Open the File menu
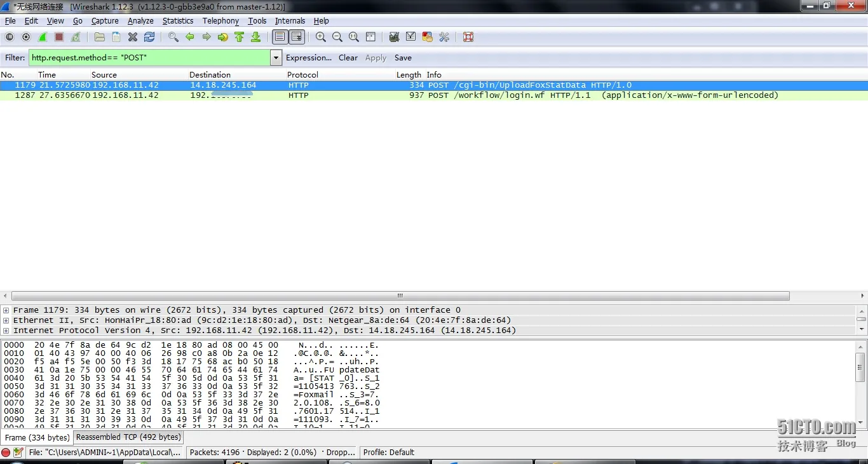 [x=10, y=21]
